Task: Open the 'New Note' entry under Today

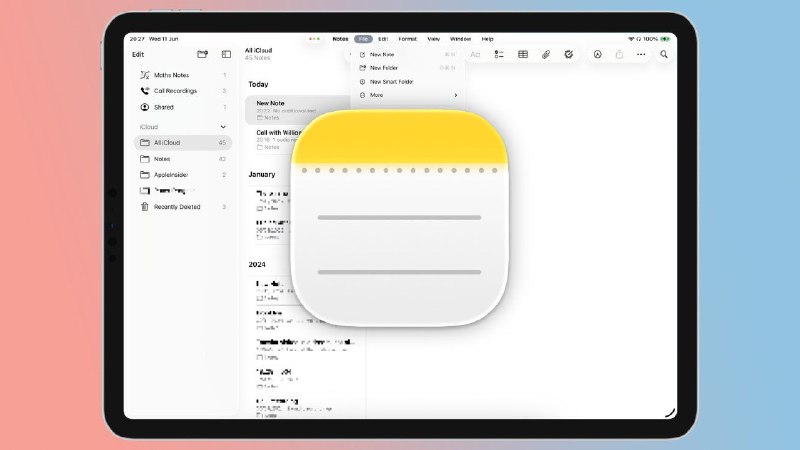Action: click(298, 110)
